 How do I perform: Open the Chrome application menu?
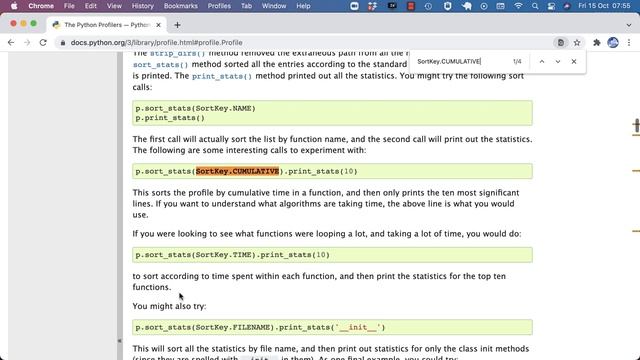[41, 6]
